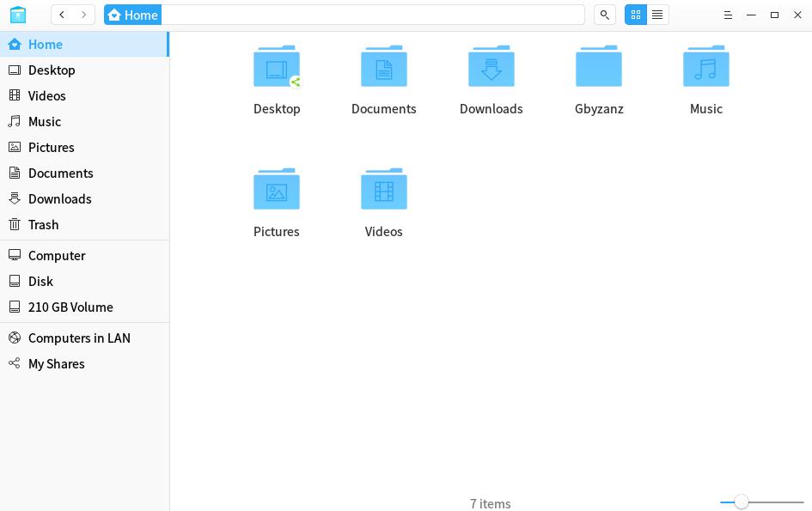Open the Gbyzanz folder icon
Viewport: 812px width, 511px height.
[599, 66]
